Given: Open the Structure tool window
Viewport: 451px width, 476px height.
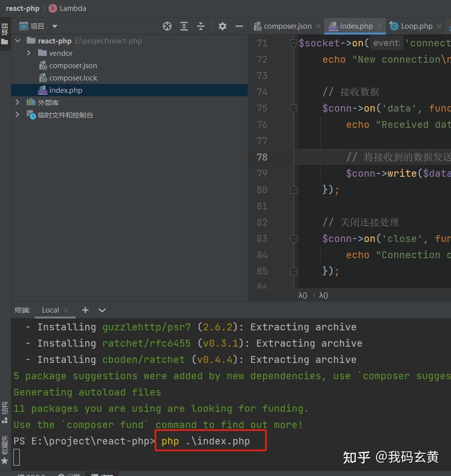Looking at the screenshot, I should pyautogui.click(x=5, y=412).
